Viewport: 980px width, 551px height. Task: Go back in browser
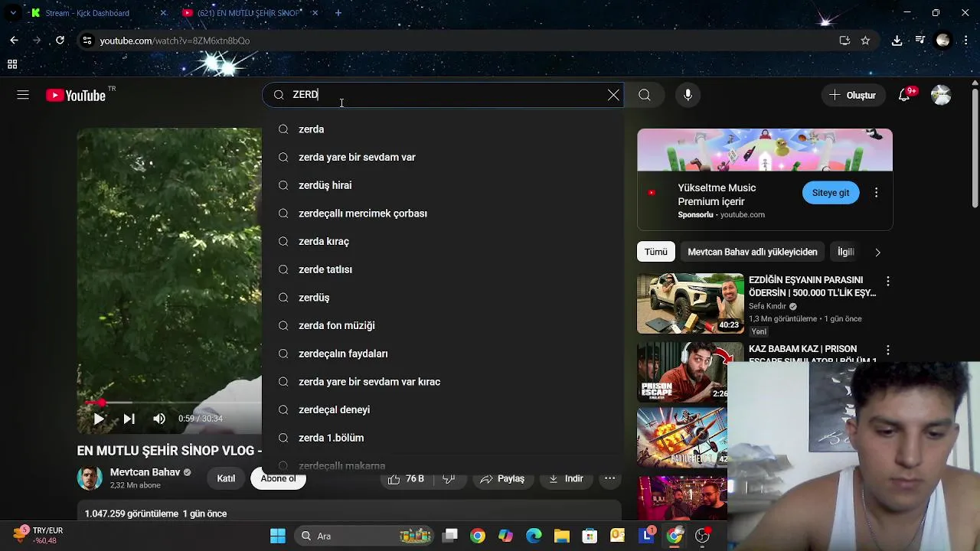(x=14, y=41)
